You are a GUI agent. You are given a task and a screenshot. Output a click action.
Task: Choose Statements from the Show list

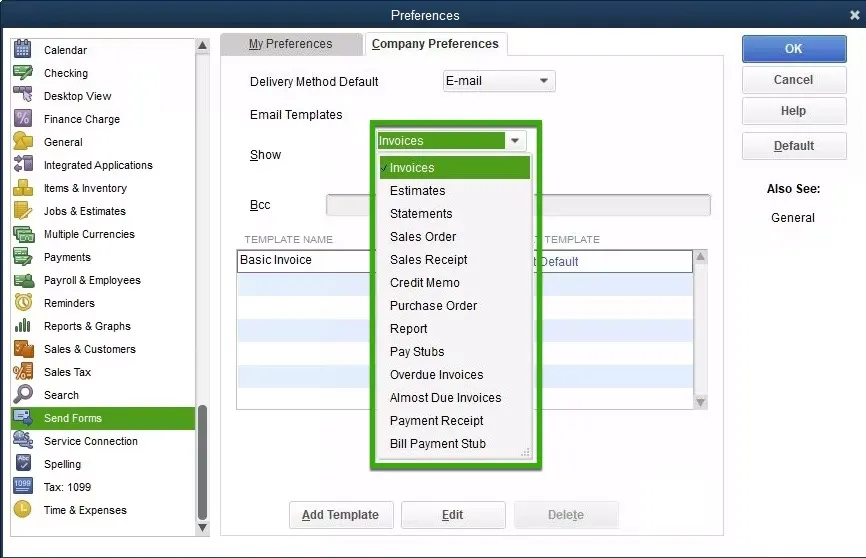click(454, 214)
